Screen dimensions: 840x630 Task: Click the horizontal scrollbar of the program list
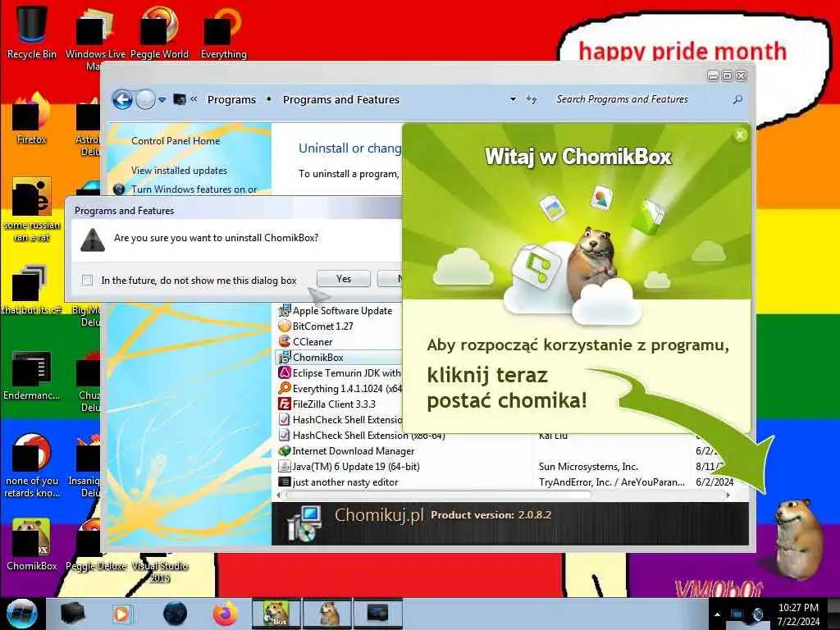(x=438, y=495)
